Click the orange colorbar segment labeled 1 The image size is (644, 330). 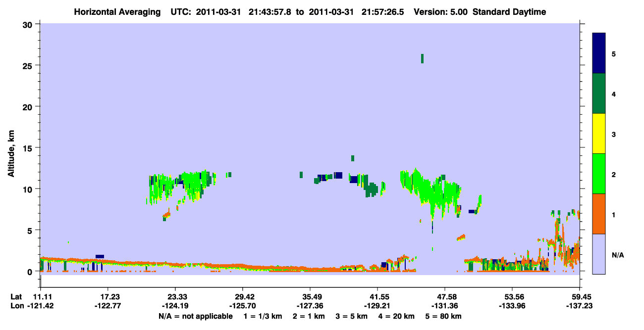[x=599, y=214]
